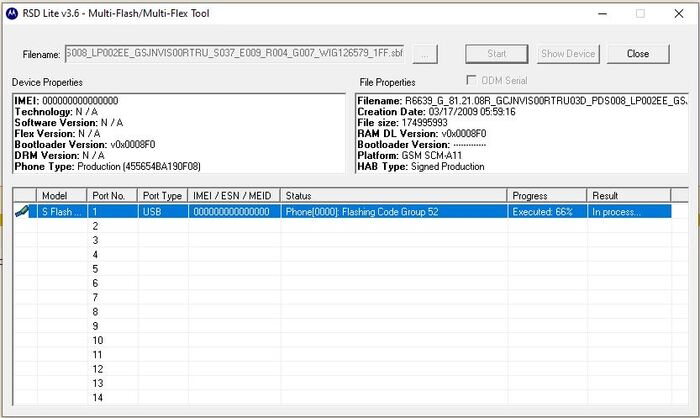Click the Phone Type Production line

[108, 166]
